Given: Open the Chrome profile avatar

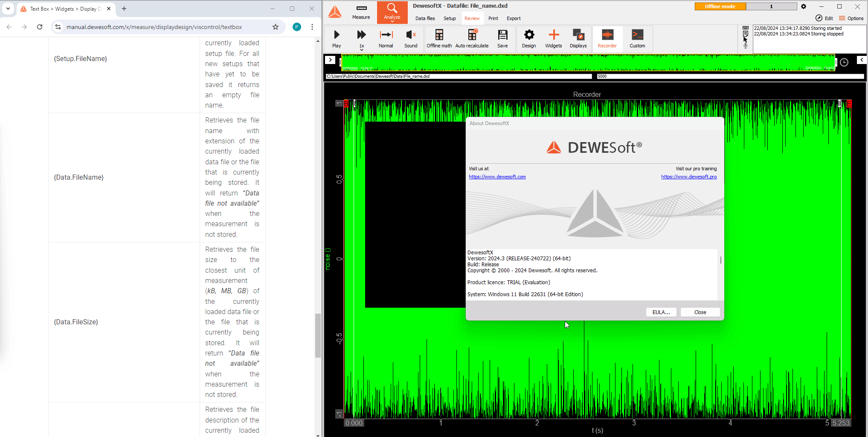Looking at the screenshot, I should click(x=297, y=27).
